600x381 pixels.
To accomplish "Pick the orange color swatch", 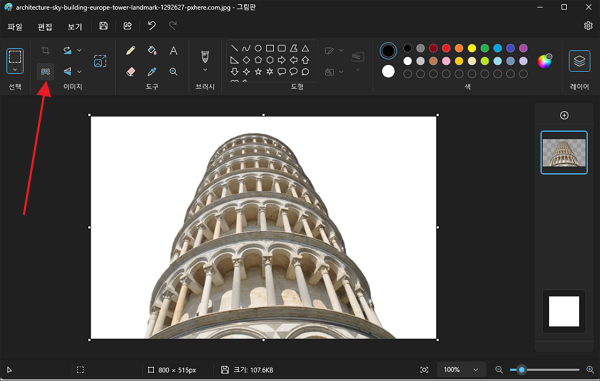I will tap(459, 48).
